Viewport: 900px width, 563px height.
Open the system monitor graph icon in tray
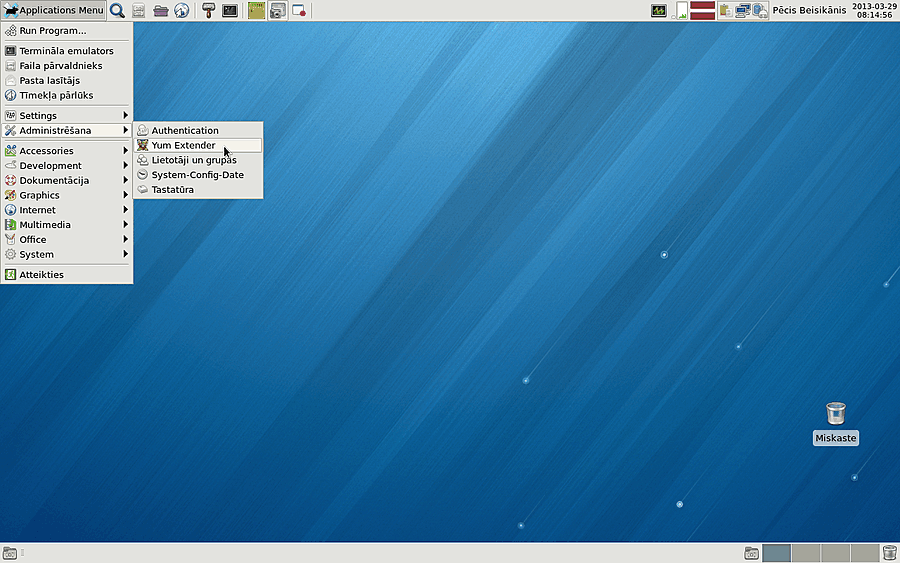tap(659, 10)
